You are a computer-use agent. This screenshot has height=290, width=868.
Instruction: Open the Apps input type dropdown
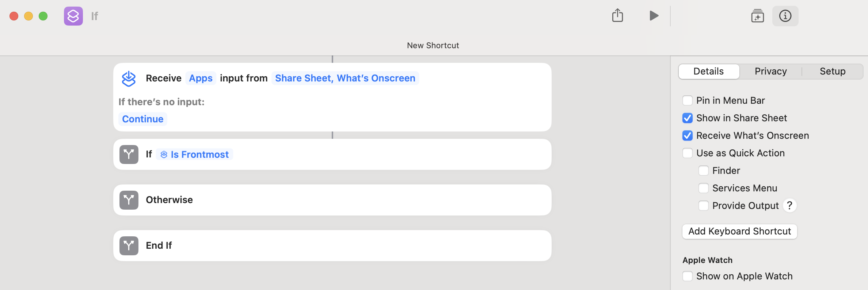(201, 78)
